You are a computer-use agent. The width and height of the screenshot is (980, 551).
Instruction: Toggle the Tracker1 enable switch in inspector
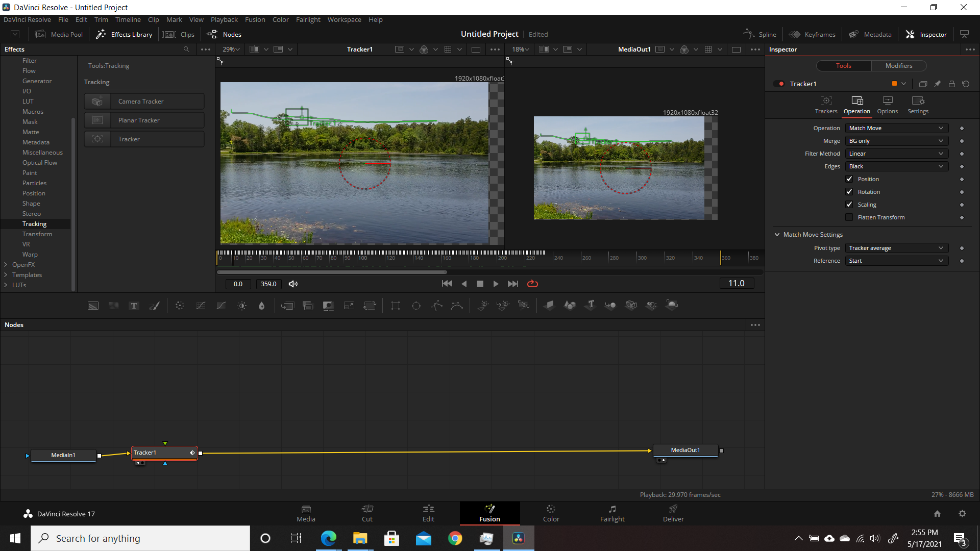pyautogui.click(x=779, y=84)
